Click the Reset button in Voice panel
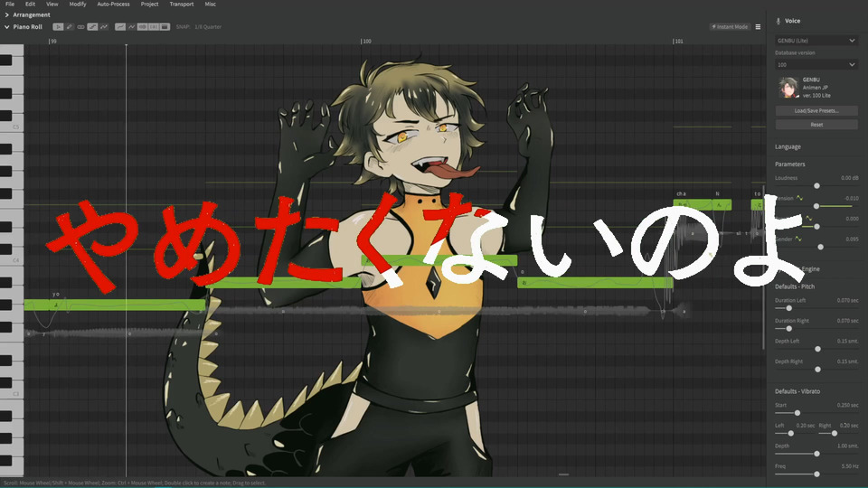868x488 pixels. pyautogui.click(x=816, y=125)
